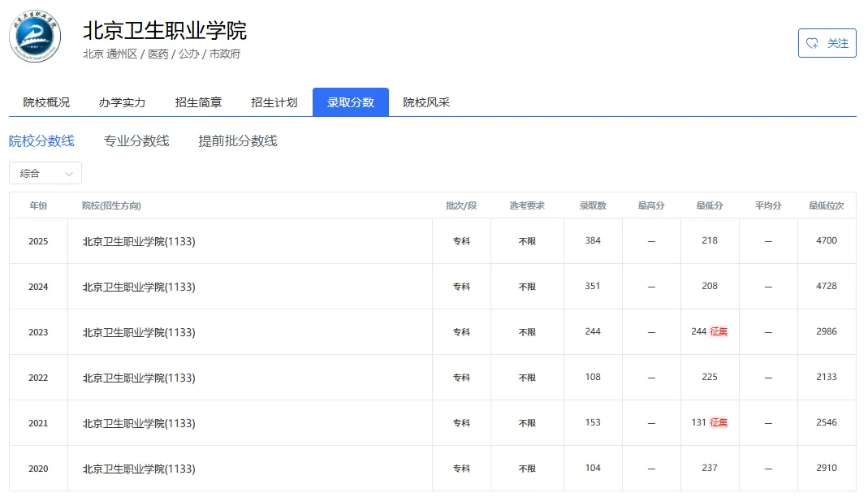The image size is (868, 497).
Task: Switch to the 办学实力 tab
Action: click(x=122, y=102)
